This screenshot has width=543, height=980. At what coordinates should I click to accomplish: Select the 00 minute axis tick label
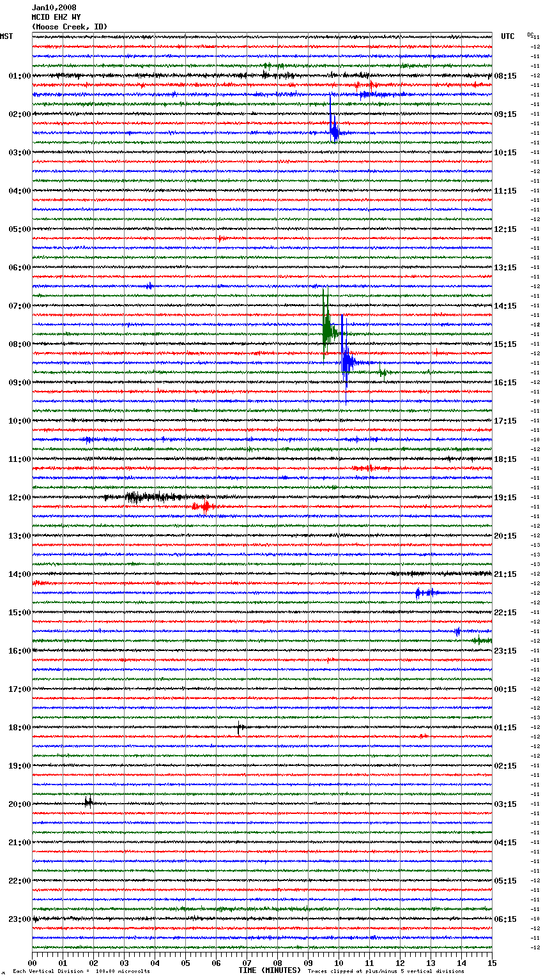click(x=32, y=963)
